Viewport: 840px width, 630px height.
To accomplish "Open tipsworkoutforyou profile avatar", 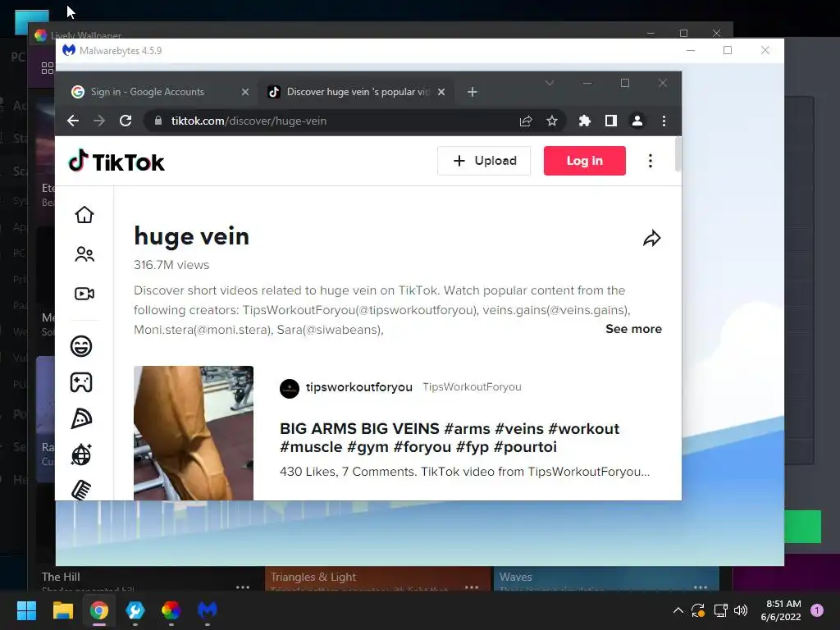I will pos(290,388).
